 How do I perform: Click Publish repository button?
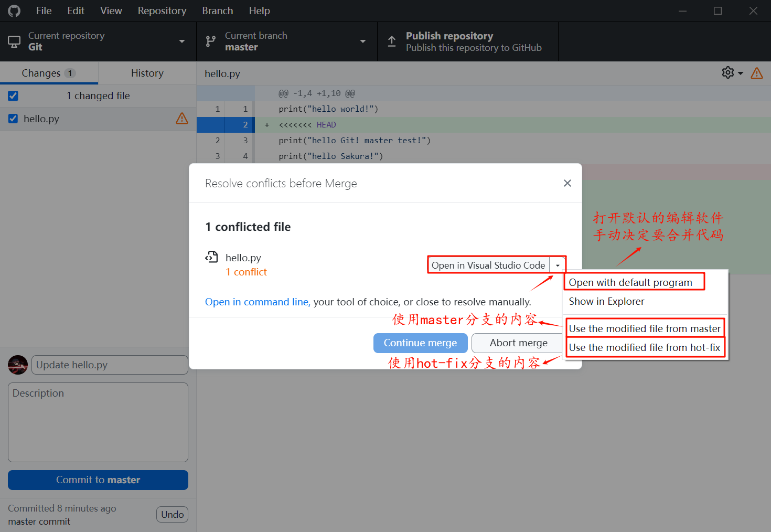click(467, 41)
